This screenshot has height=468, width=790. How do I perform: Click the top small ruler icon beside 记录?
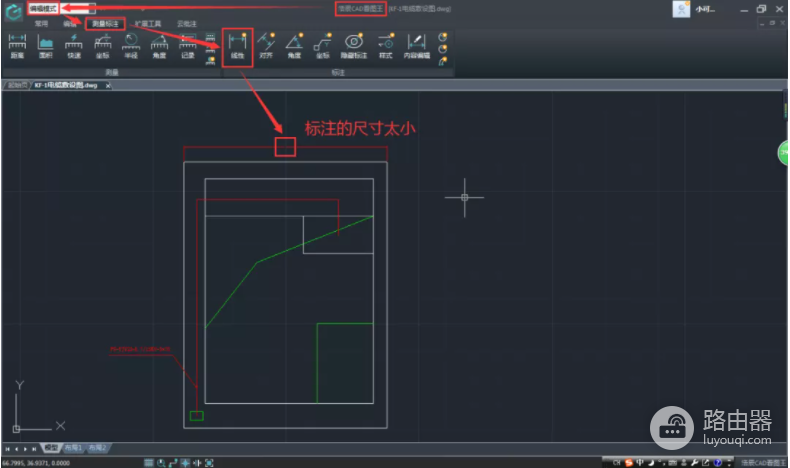(x=211, y=37)
